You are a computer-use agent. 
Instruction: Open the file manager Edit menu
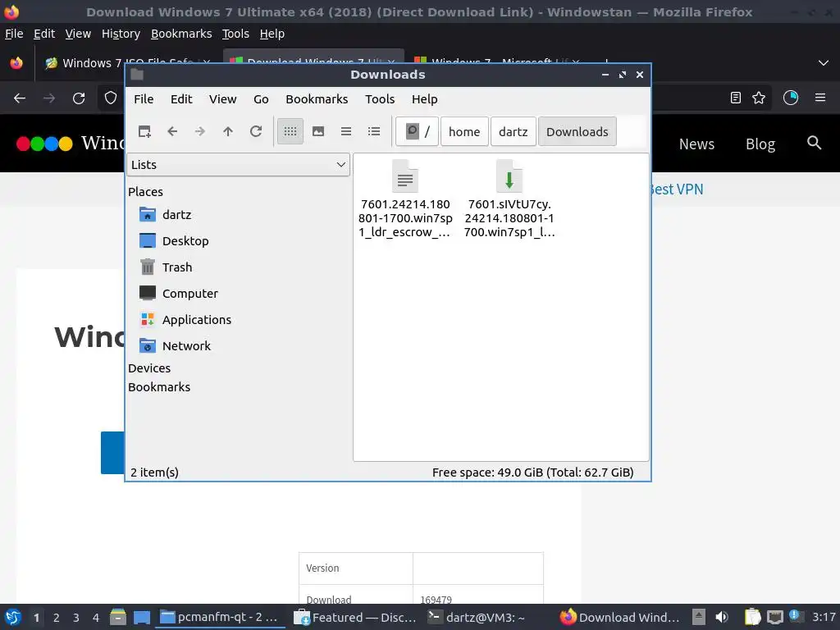[181, 99]
